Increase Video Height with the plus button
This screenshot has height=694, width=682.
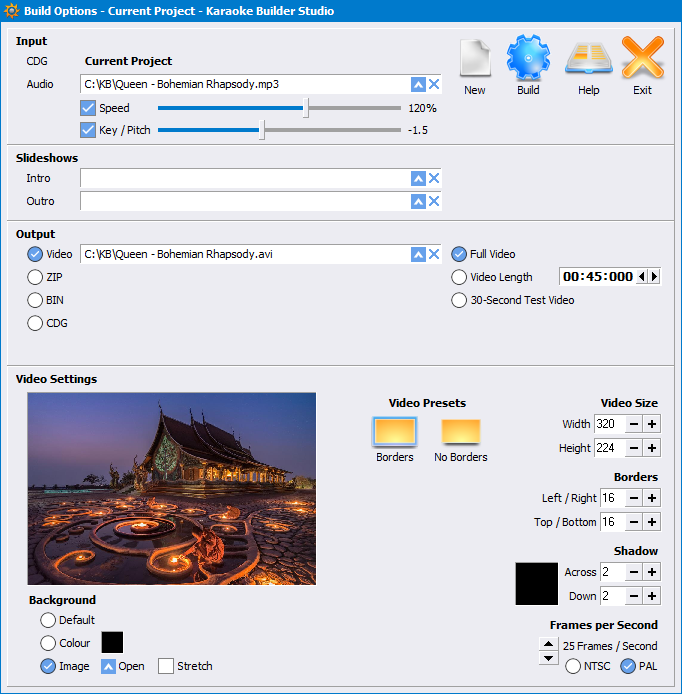(x=652, y=448)
